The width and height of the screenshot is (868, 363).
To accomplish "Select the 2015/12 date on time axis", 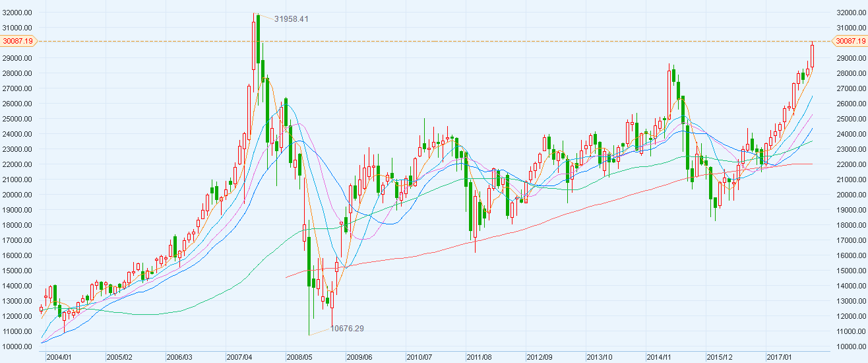I will click(x=720, y=357).
